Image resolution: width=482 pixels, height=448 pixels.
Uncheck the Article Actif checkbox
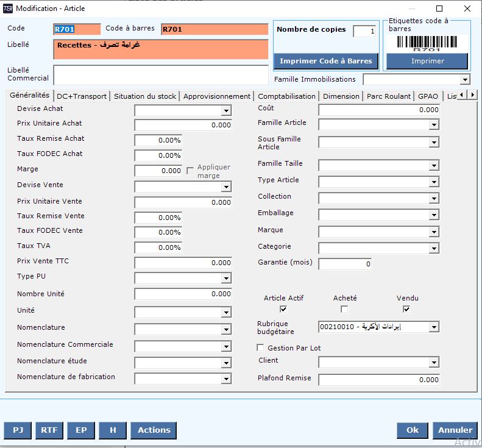pos(283,309)
